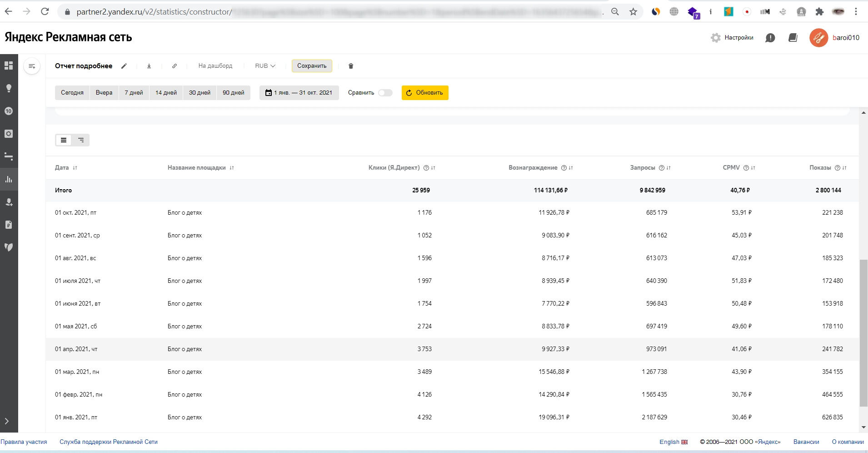Viewport: 868px width, 453px height.
Task: Open the documentation book icon in header
Action: coord(793,38)
